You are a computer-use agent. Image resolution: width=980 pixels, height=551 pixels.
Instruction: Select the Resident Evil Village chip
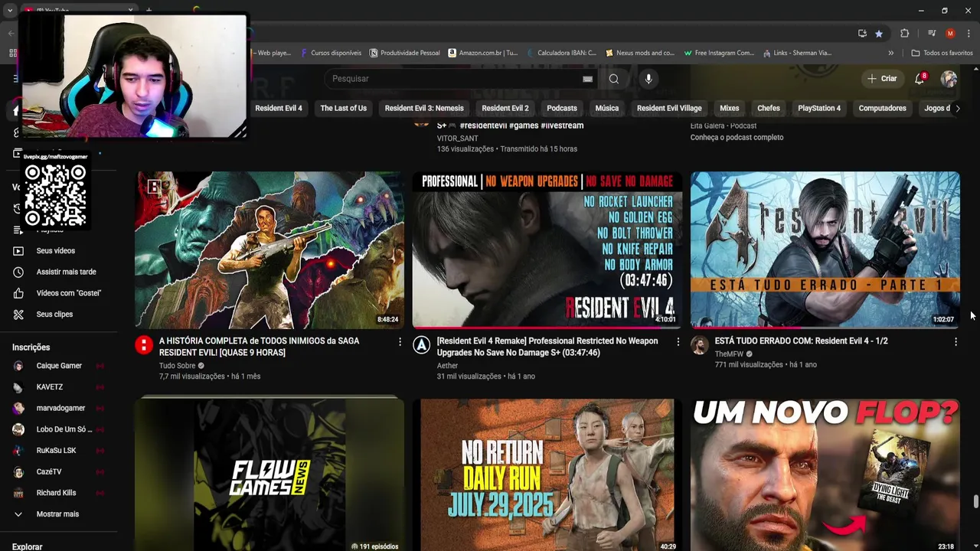[669, 108]
